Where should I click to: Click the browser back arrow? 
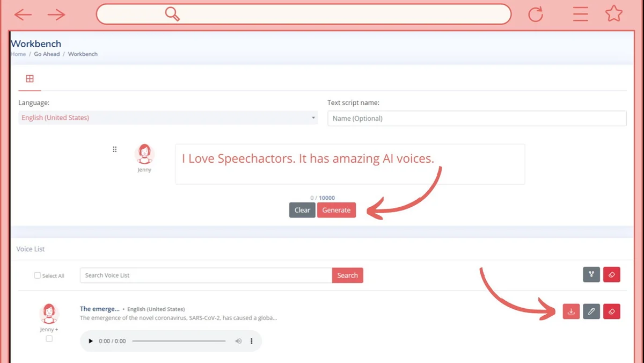tap(23, 14)
